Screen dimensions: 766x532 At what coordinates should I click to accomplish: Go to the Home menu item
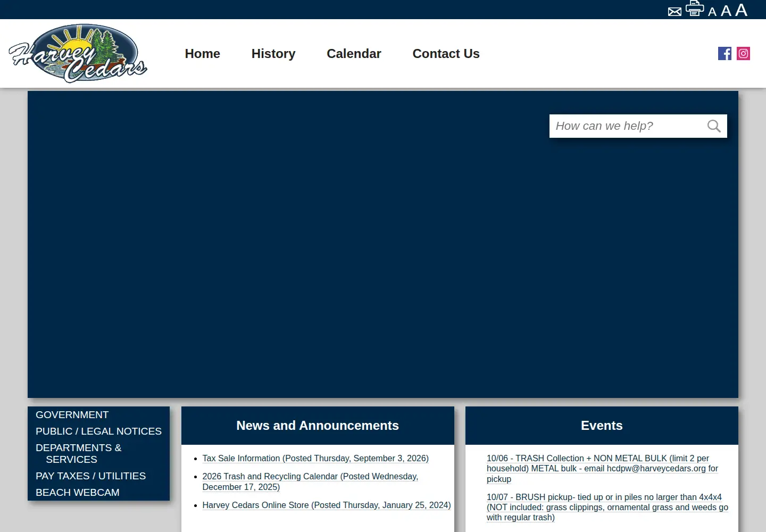(x=203, y=54)
